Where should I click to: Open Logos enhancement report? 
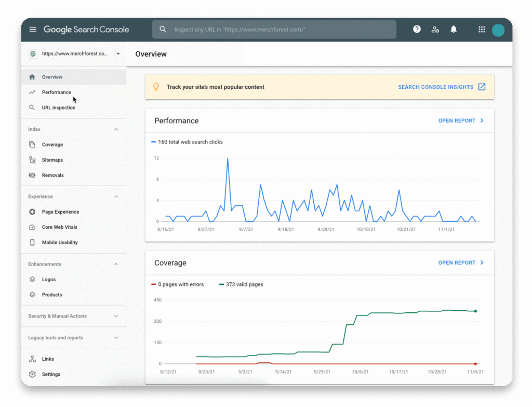click(74, 279)
